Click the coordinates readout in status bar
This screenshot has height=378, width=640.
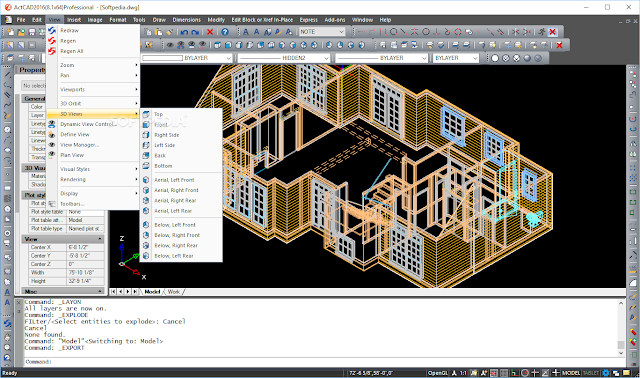click(371, 373)
